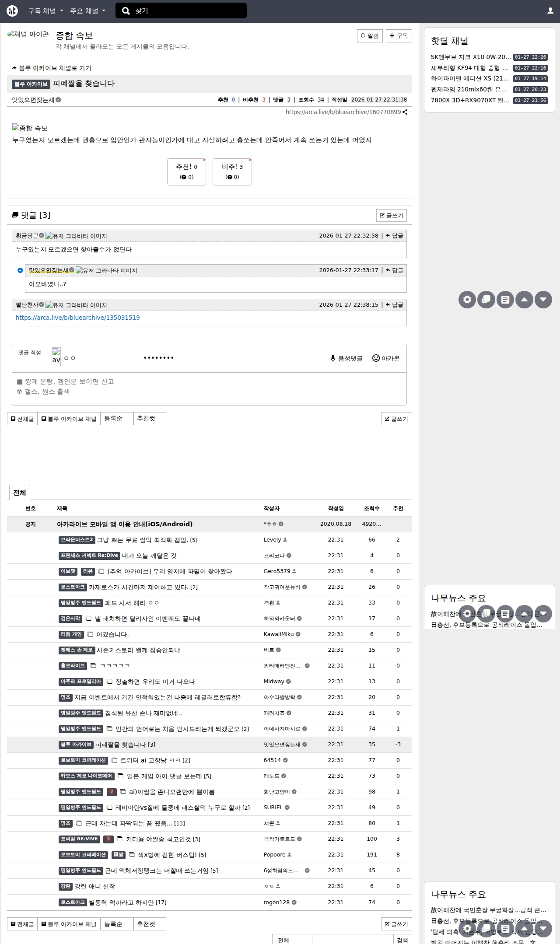The height and width of the screenshot is (944, 560).
Task: Click the 프린세스 커넥트 Re:Dive badge
Action: [x=89, y=556]
